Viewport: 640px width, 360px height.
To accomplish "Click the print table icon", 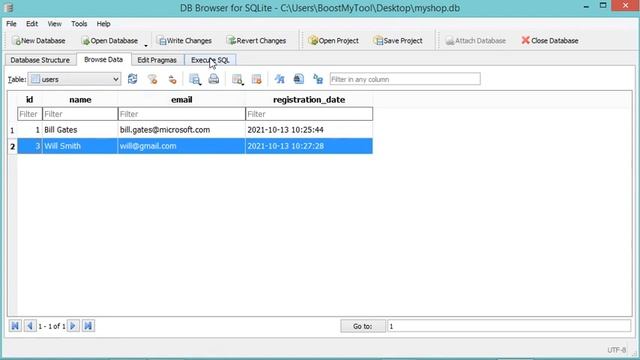I will coord(213,79).
